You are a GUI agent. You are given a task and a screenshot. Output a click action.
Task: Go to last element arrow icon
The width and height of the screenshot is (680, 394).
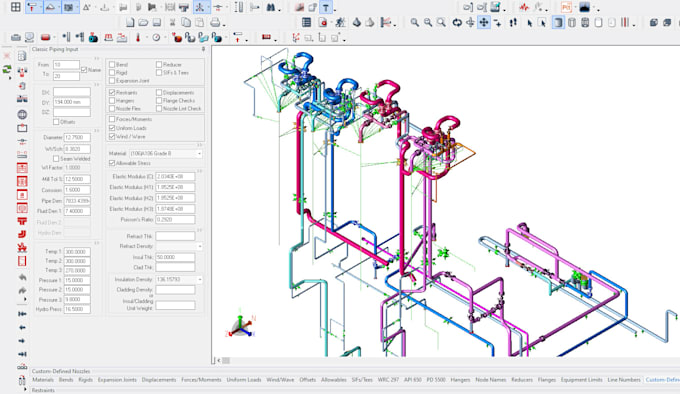pos(22,354)
